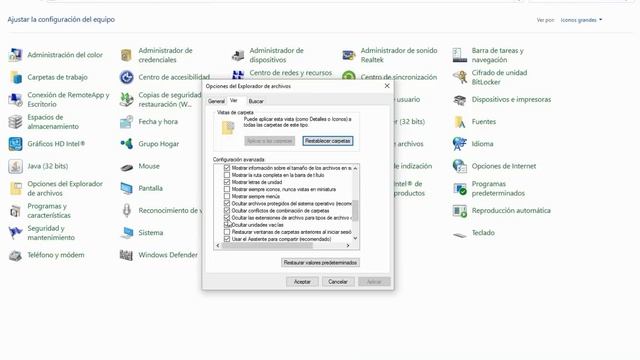Switch to the General tab
Screen dimensions: 640x360
click(x=216, y=101)
